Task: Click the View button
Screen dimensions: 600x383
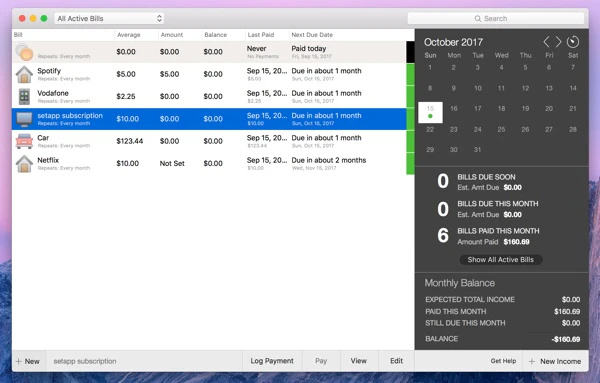Action: click(359, 361)
